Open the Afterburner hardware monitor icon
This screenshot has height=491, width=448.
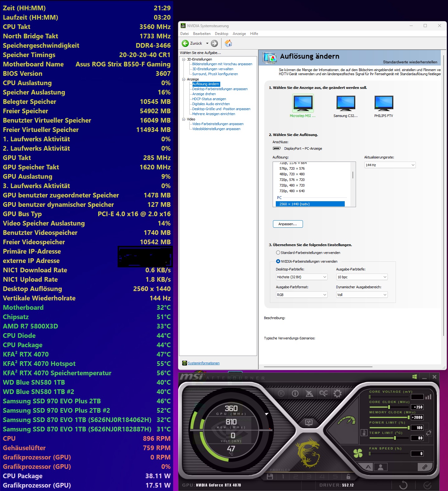[309, 423]
